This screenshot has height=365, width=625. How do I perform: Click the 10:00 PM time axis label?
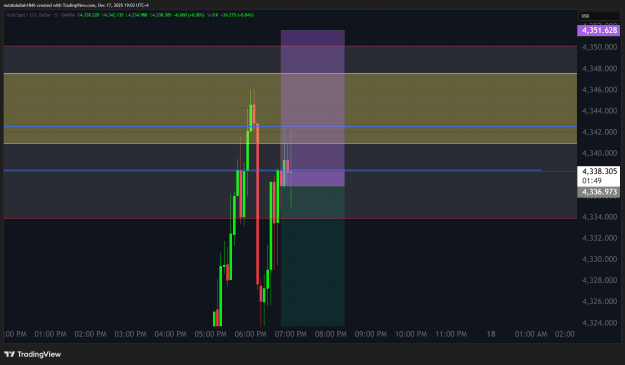click(411, 334)
